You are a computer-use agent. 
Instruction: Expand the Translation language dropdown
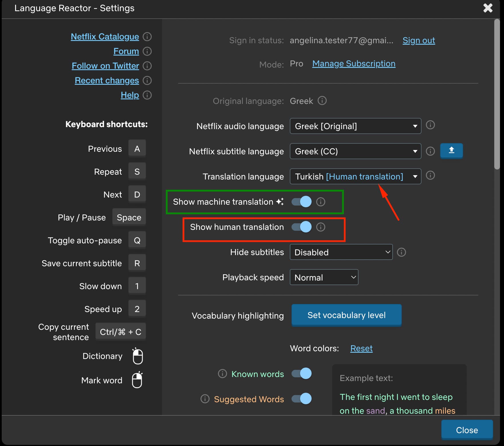[x=355, y=176]
